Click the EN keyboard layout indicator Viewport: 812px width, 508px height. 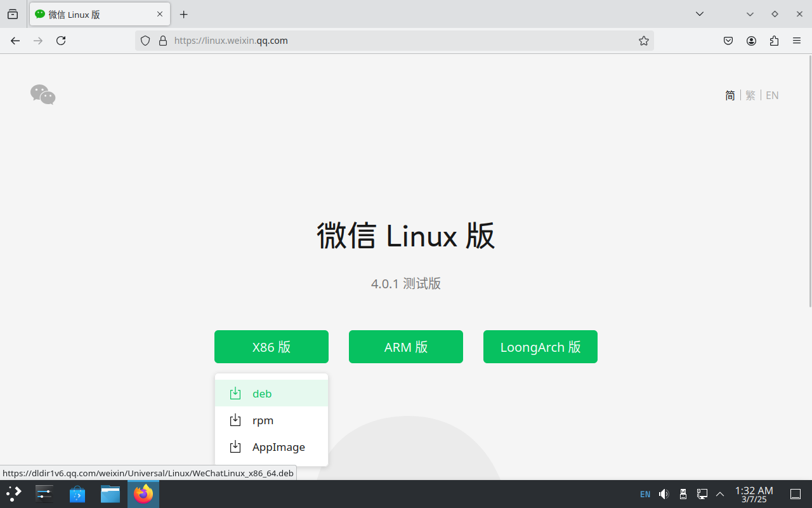coord(645,494)
